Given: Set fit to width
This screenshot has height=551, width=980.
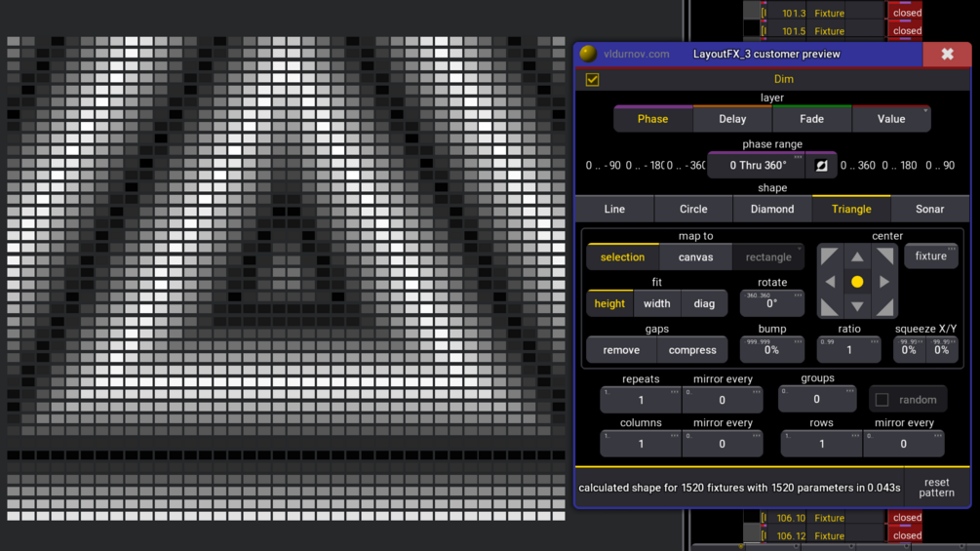Looking at the screenshot, I should click(x=657, y=303).
